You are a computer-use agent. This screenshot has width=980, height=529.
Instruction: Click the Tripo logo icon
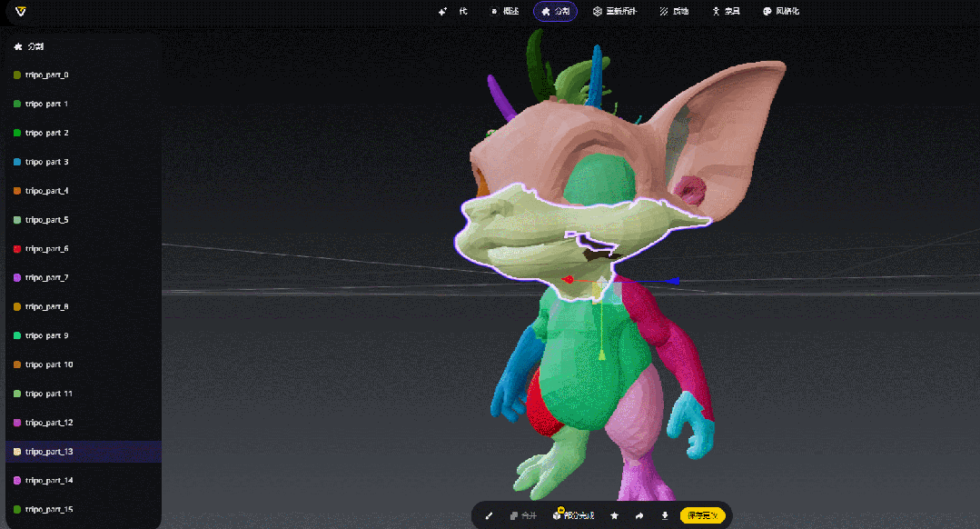(x=21, y=12)
